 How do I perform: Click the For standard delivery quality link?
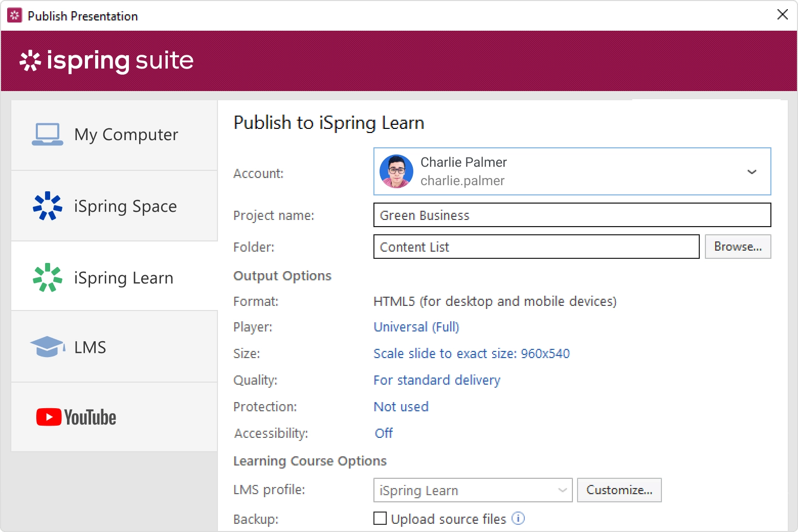click(437, 380)
